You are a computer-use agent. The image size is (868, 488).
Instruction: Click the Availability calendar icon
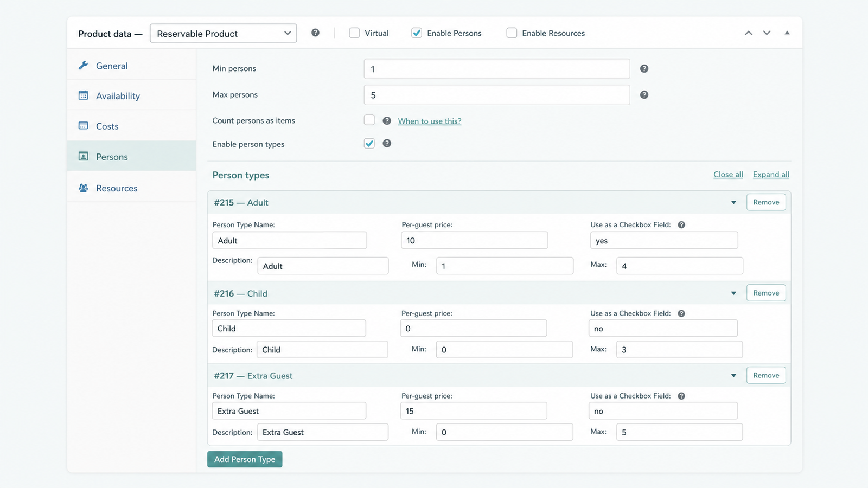pos(83,95)
